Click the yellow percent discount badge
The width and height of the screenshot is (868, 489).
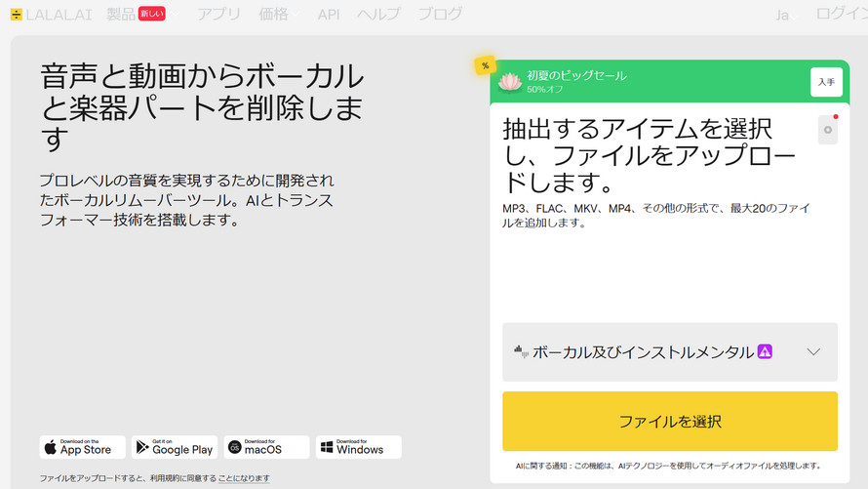(485, 66)
